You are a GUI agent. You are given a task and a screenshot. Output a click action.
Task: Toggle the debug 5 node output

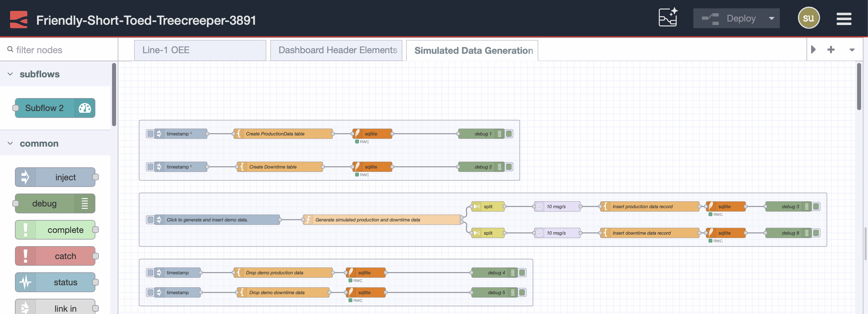click(x=522, y=292)
